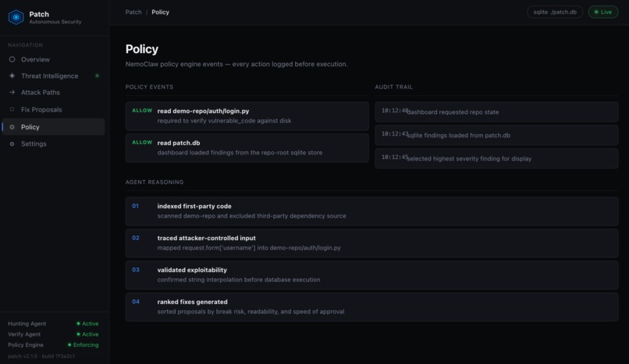Image resolution: width=629 pixels, height=364 pixels.
Task: Open audit entry selected highest severity finding
Action: coord(496,158)
